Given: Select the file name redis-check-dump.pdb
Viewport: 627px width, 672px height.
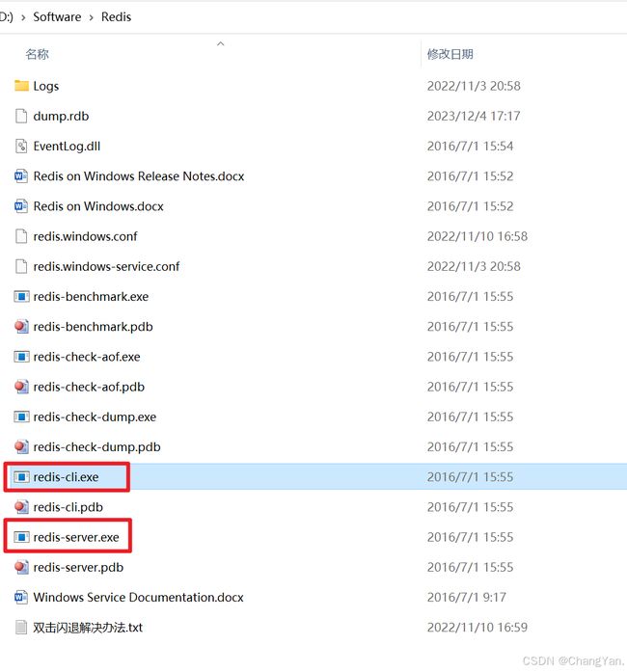Looking at the screenshot, I should tap(96, 446).
